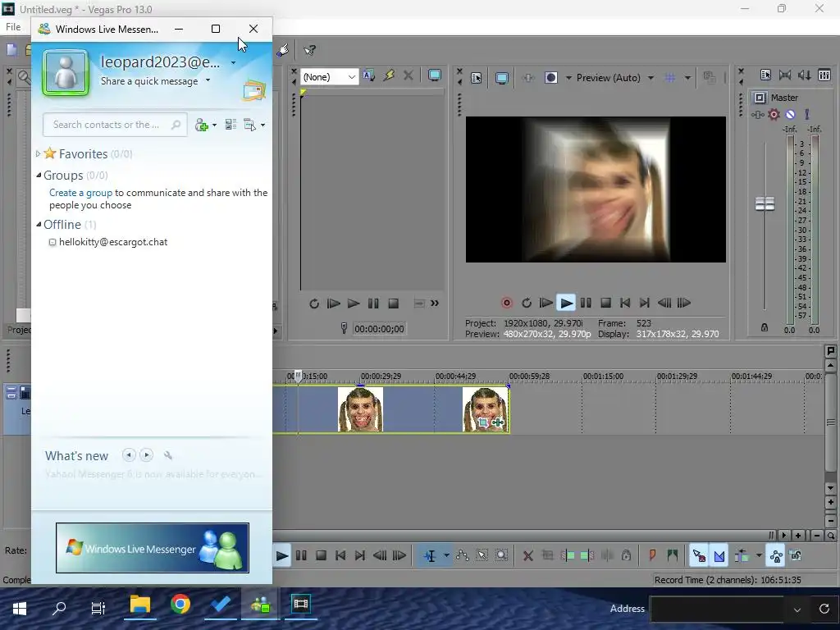This screenshot has width=840, height=630.
Task: Step to previous frame in preview
Action: pyautogui.click(x=664, y=304)
